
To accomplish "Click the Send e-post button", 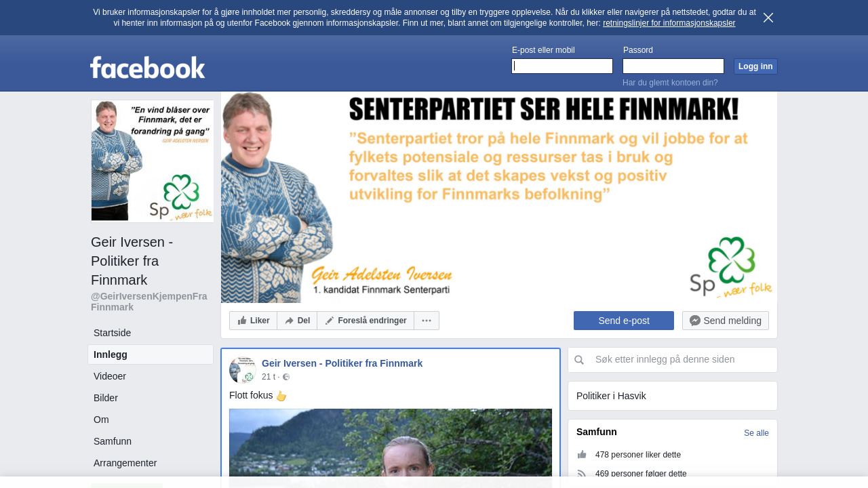I will (x=624, y=321).
